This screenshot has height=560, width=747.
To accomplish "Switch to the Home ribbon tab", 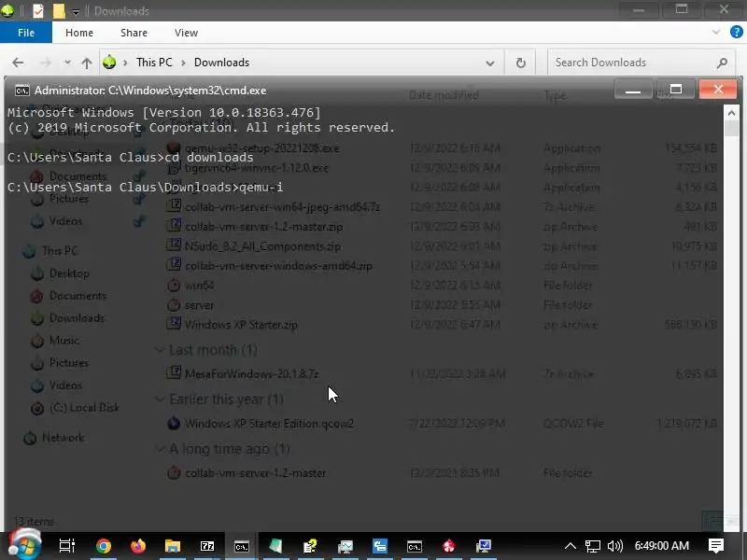I will click(x=79, y=33).
